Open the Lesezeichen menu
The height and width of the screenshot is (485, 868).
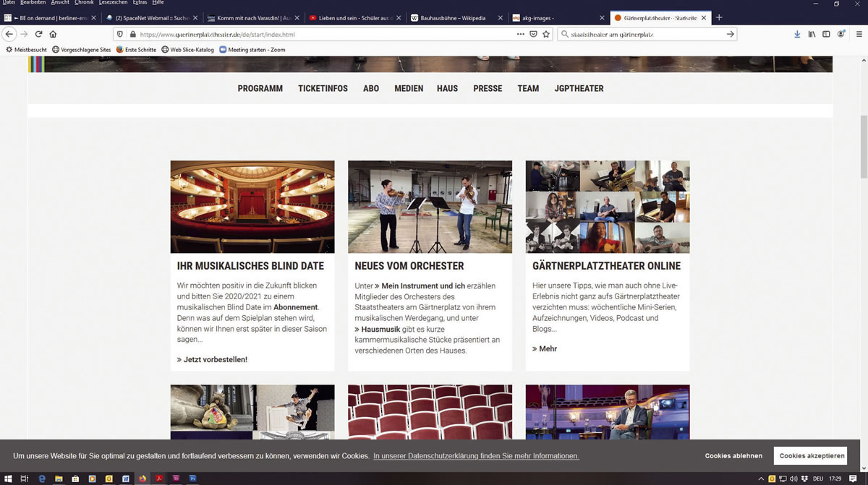(114, 3)
